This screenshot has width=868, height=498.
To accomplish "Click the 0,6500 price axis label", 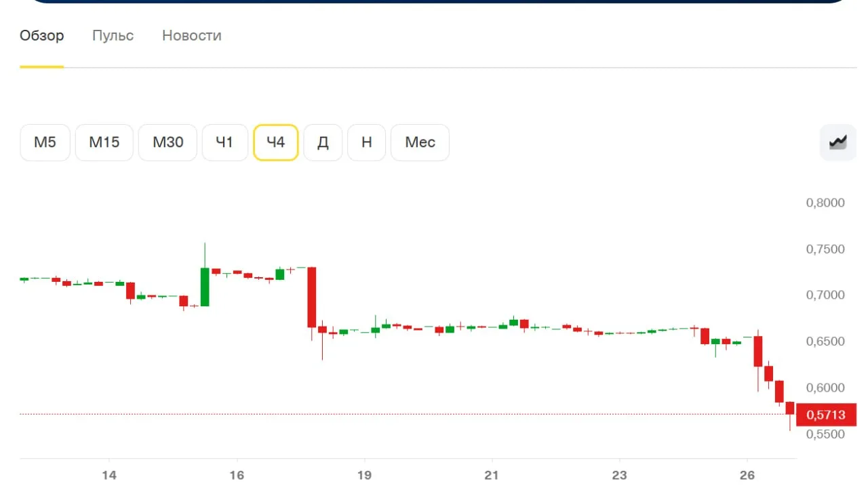I will pyautogui.click(x=825, y=341).
